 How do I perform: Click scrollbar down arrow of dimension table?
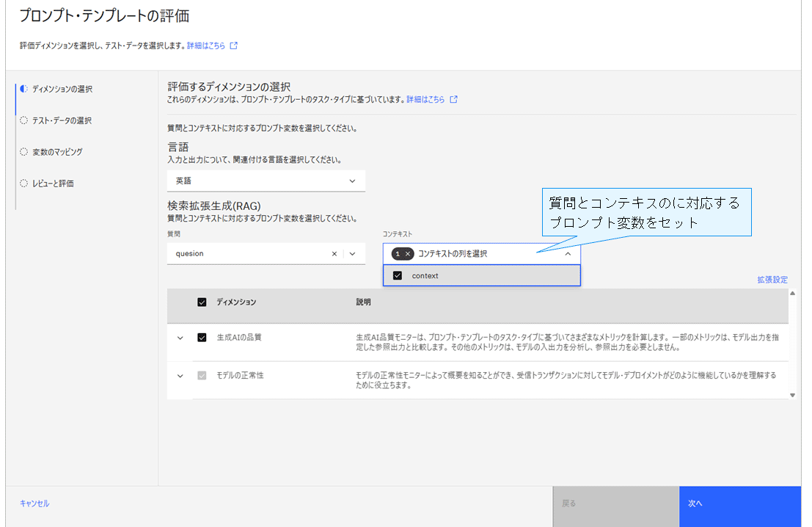792,395
